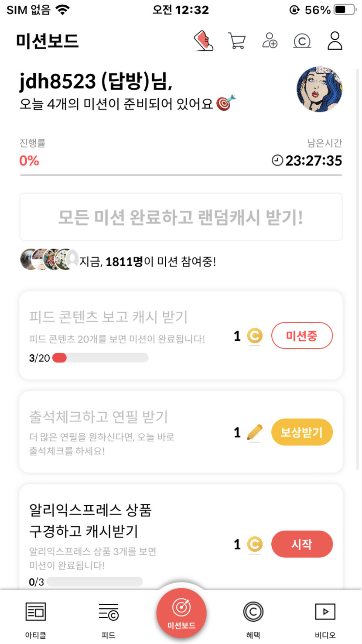
Task: Claim reward with 보상받기 button
Action: [302, 432]
